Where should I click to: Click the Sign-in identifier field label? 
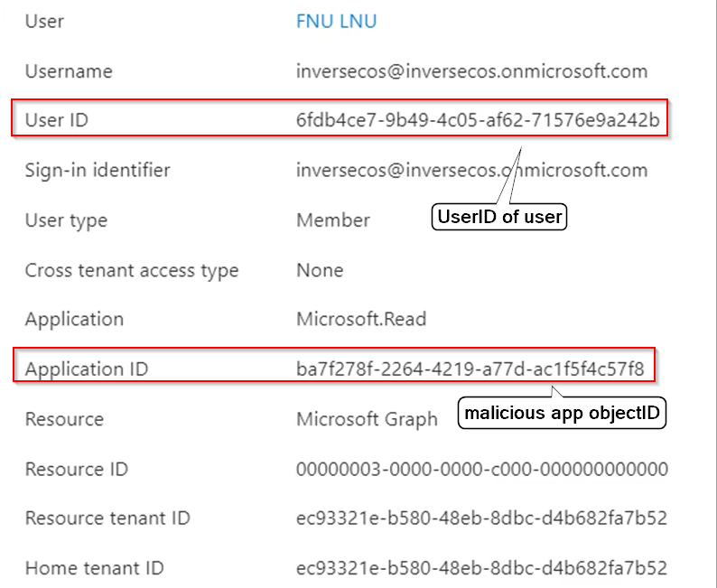tap(98, 170)
